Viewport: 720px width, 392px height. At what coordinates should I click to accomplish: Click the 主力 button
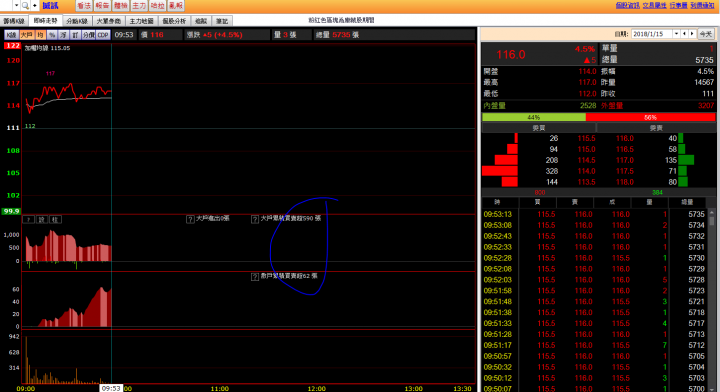139,6
